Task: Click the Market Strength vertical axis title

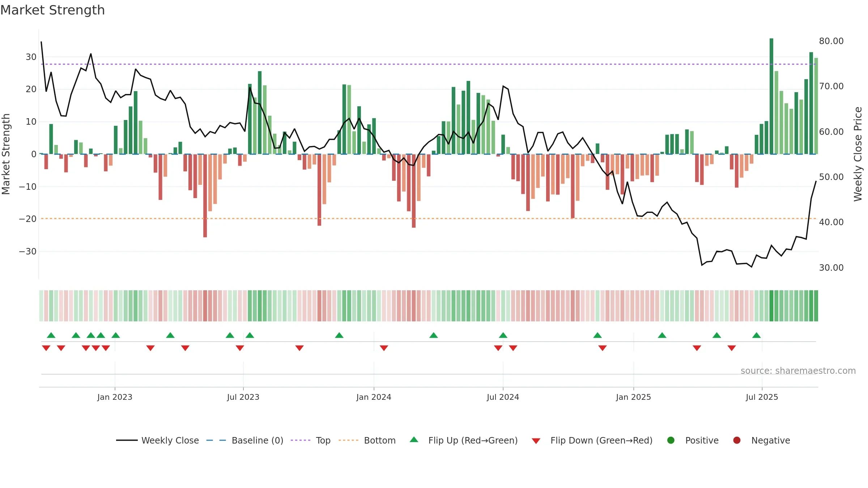Action: tap(6, 154)
